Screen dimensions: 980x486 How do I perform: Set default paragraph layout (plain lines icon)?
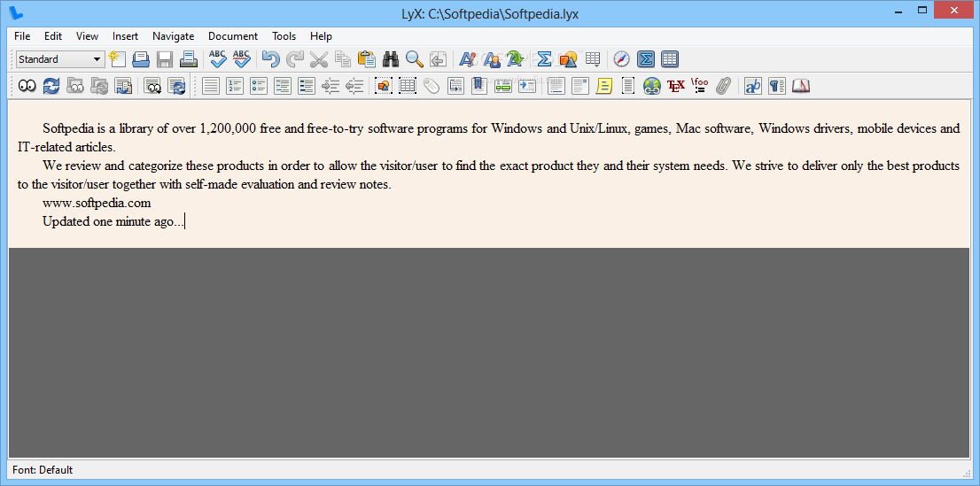211,86
